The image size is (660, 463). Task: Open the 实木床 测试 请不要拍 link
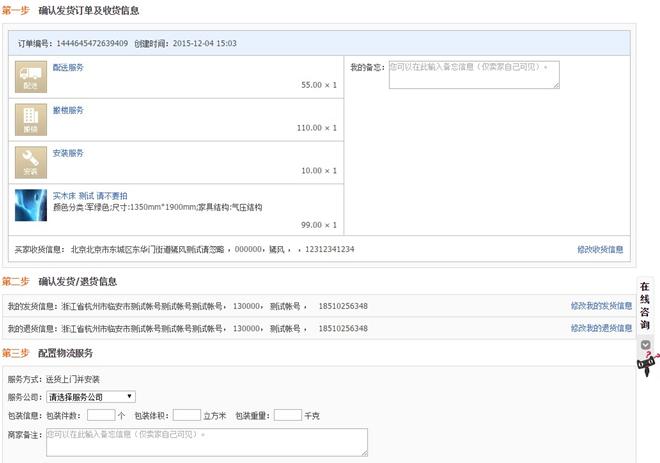click(90, 196)
